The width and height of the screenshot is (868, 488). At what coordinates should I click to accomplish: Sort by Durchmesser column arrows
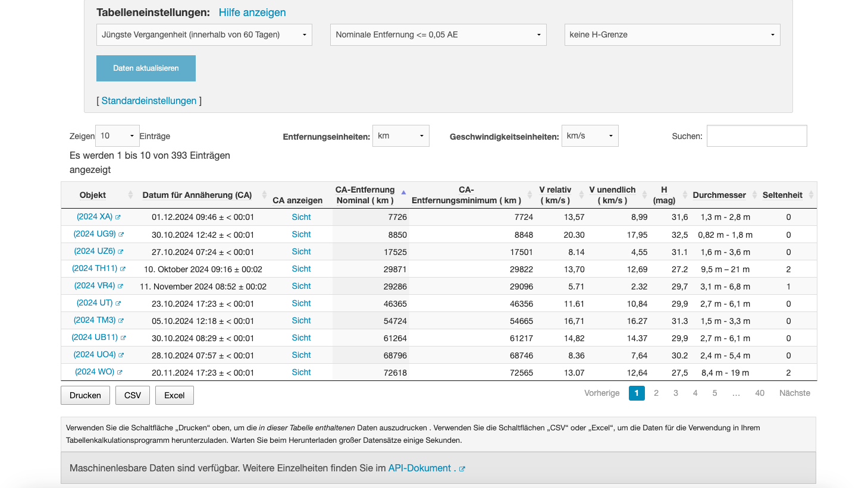[x=755, y=195]
